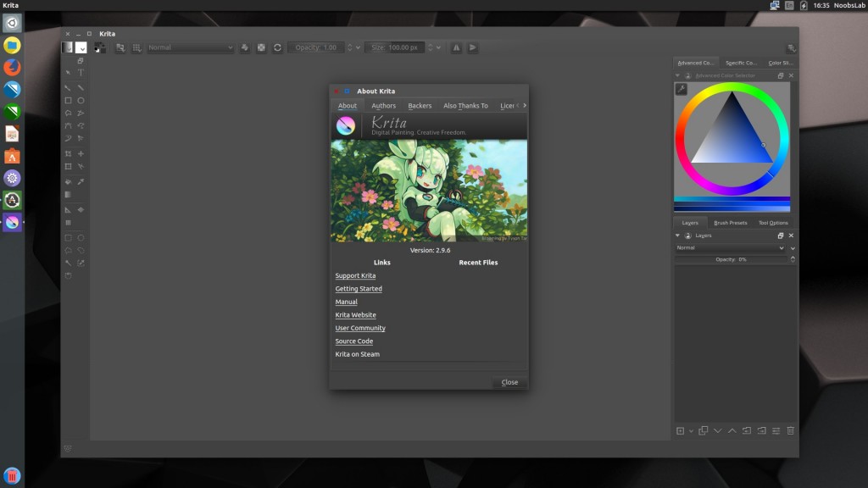
Task: Switch to the Authors tab
Action: coord(383,105)
